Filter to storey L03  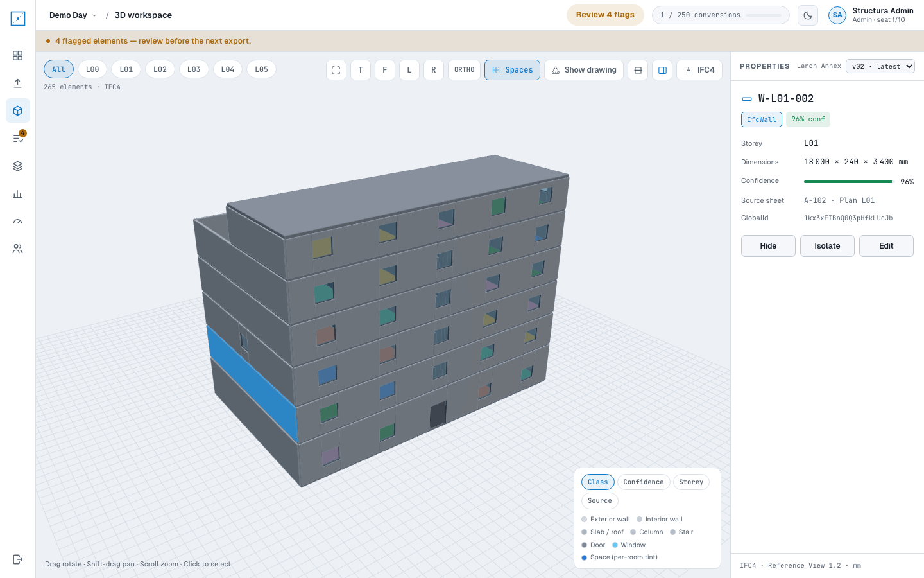194,69
